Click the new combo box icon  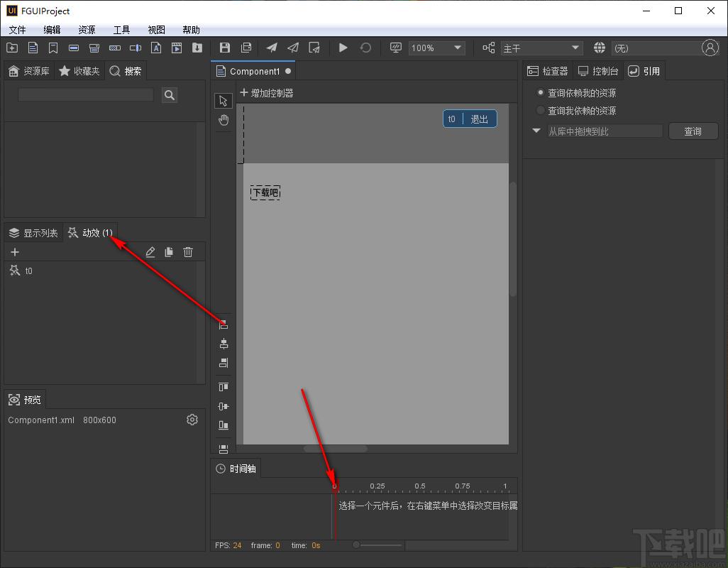94,48
